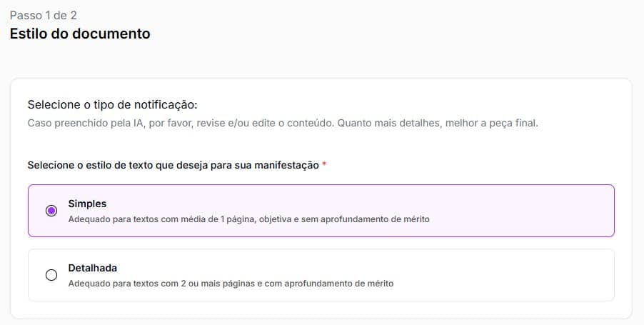Click "Selecione o tipo de notificação:" heading

(112, 105)
